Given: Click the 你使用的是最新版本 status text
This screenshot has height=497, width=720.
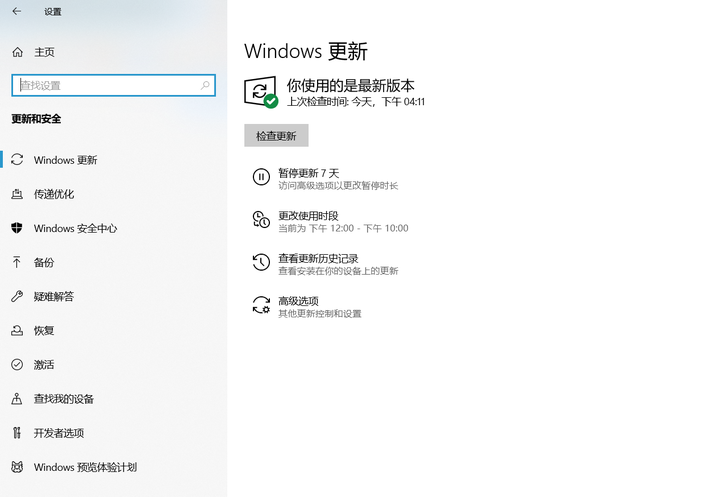Looking at the screenshot, I should click(350, 85).
